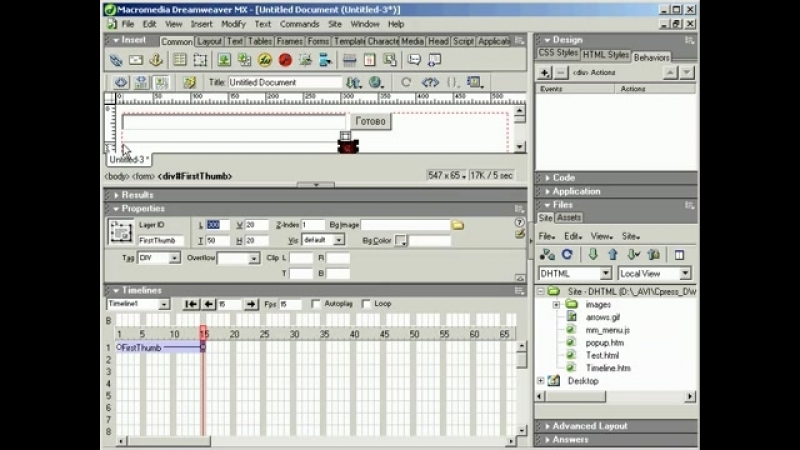Open tag chooser icon

click(x=434, y=60)
